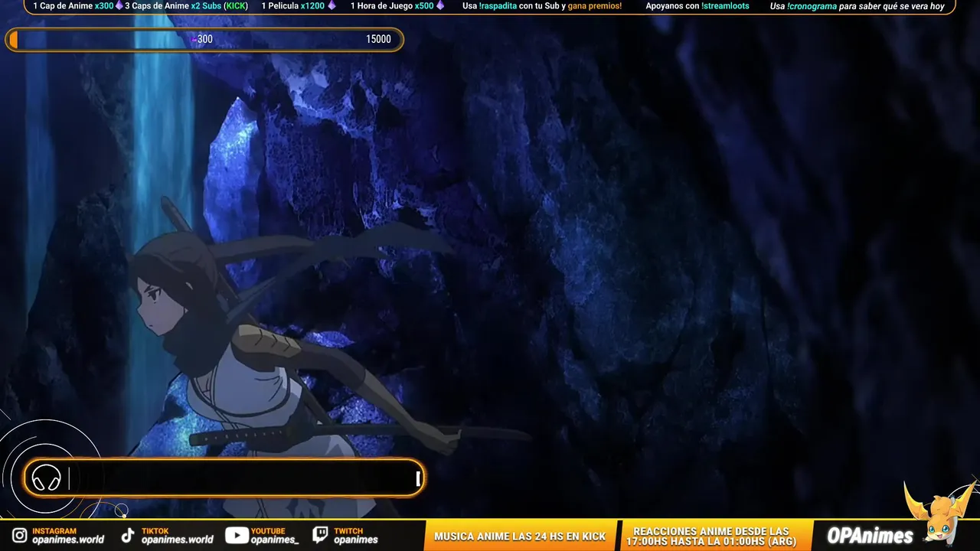Click 'MUSICA ANIME LAS 24 HS EN KICK' banner
980x551 pixels.
(x=520, y=536)
